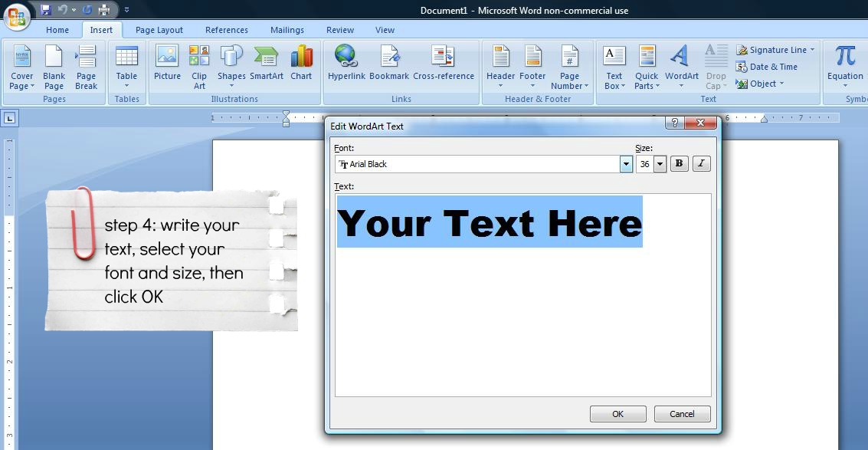Toggle Italic in Edit WordArt dialog
868x450 pixels.
(x=701, y=164)
